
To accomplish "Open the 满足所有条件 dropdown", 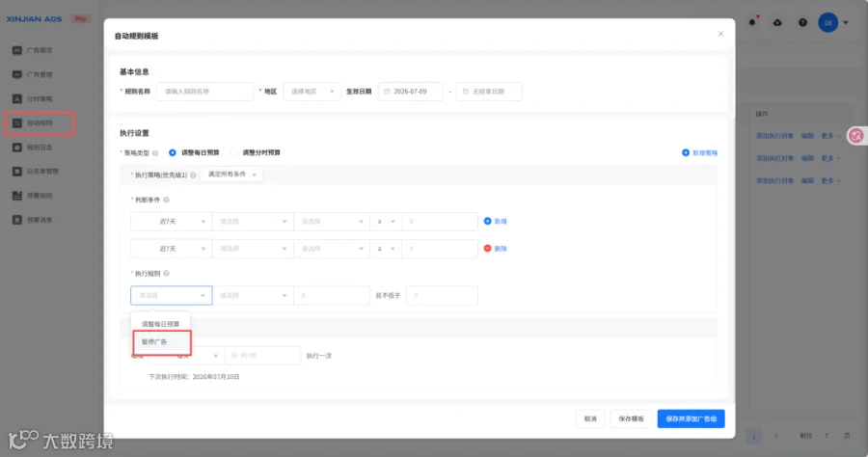I will click(x=231, y=175).
